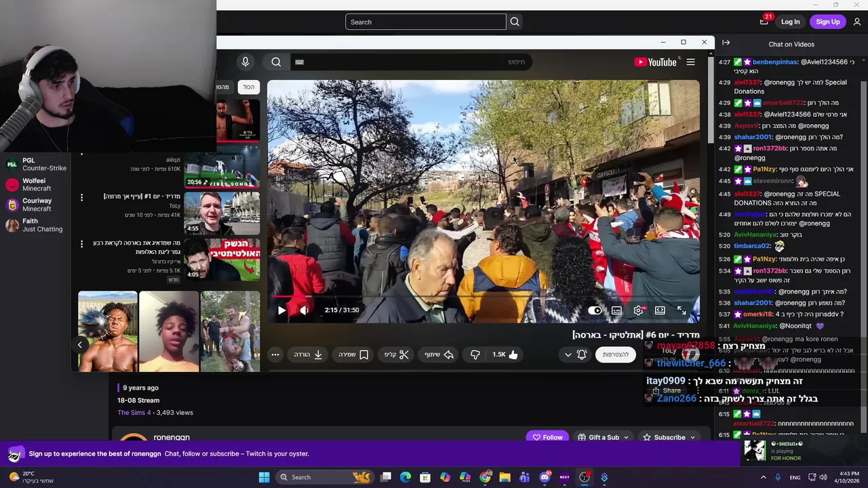Click the benbenpinhas chat username
The width and height of the screenshot is (868, 488).
775,62
